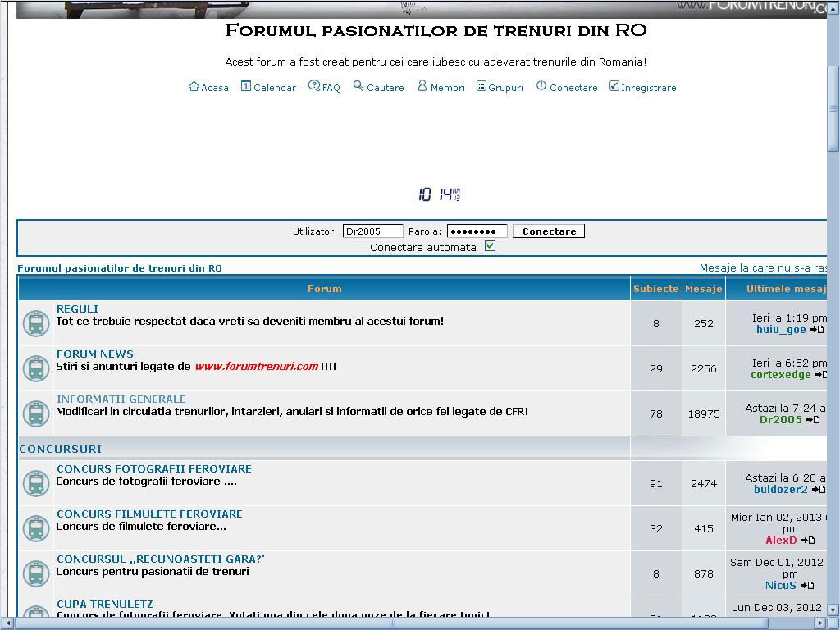Click the FAQ help icon
This screenshot has width=840, height=630.
313,86
